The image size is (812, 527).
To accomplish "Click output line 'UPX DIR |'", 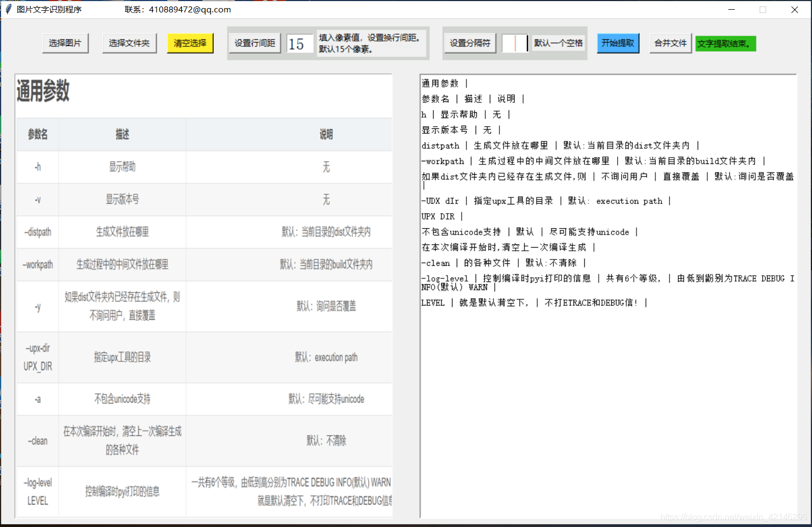I will pos(443,217).
